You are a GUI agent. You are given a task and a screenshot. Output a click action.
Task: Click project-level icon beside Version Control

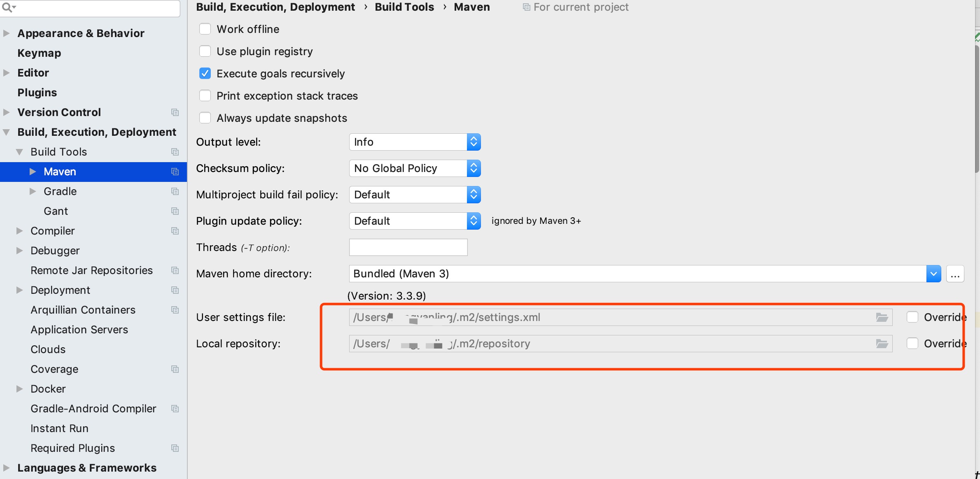[x=175, y=112]
